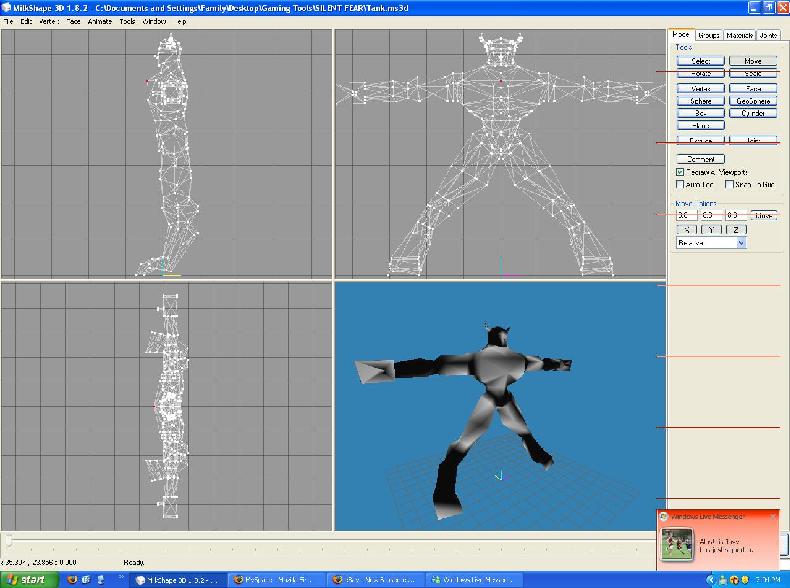Click the first move value input field
The width and height of the screenshot is (790, 588).
tap(685, 215)
